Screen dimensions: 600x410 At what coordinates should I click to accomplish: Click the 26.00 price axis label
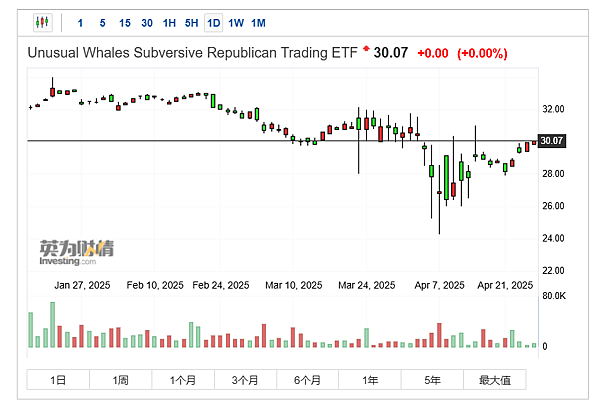[553, 206]
